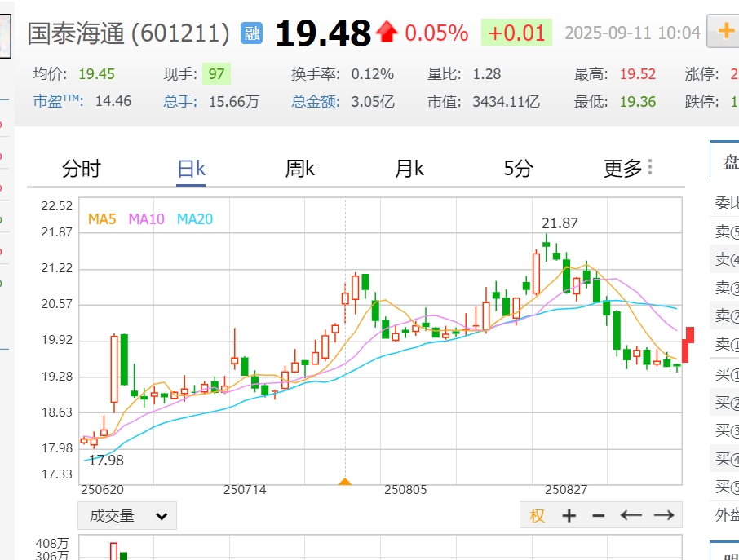This screenshot has height=560, width=739.
Task: Click the 市值 value 3434.11亿
Action: (x=507, y=101)
